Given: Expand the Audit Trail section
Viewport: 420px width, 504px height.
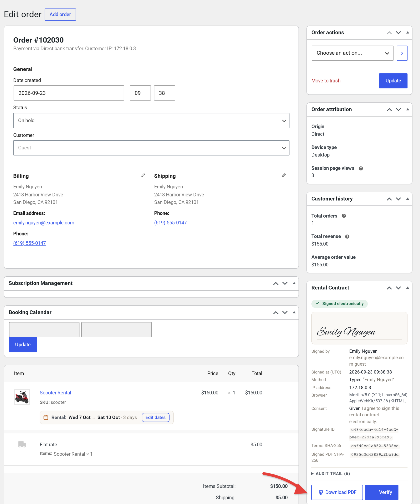Looking at the screenshot, I should [x=330, y=473].
